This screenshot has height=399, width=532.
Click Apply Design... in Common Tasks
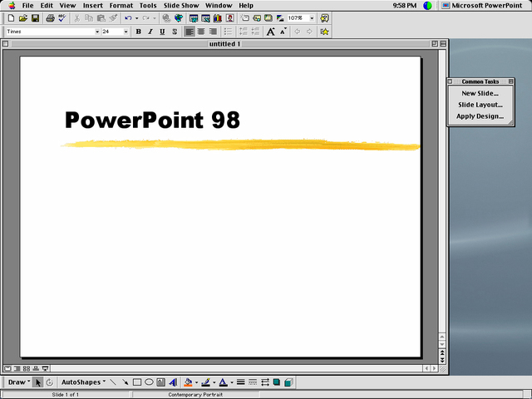point(480,116)
